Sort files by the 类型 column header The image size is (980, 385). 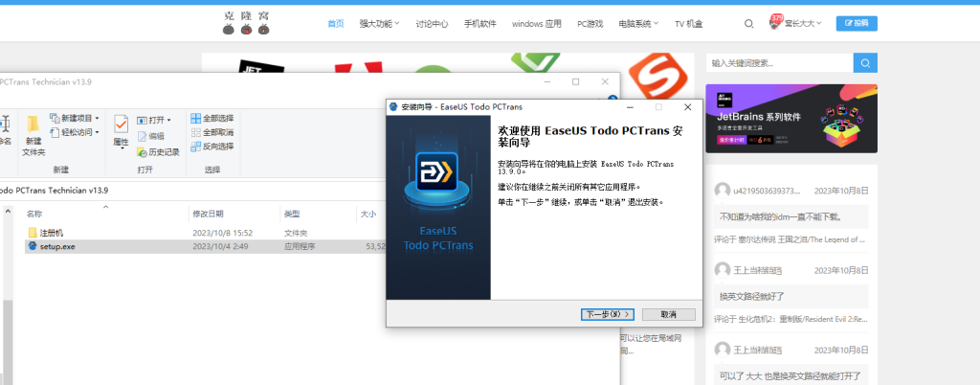coord(318,214)
